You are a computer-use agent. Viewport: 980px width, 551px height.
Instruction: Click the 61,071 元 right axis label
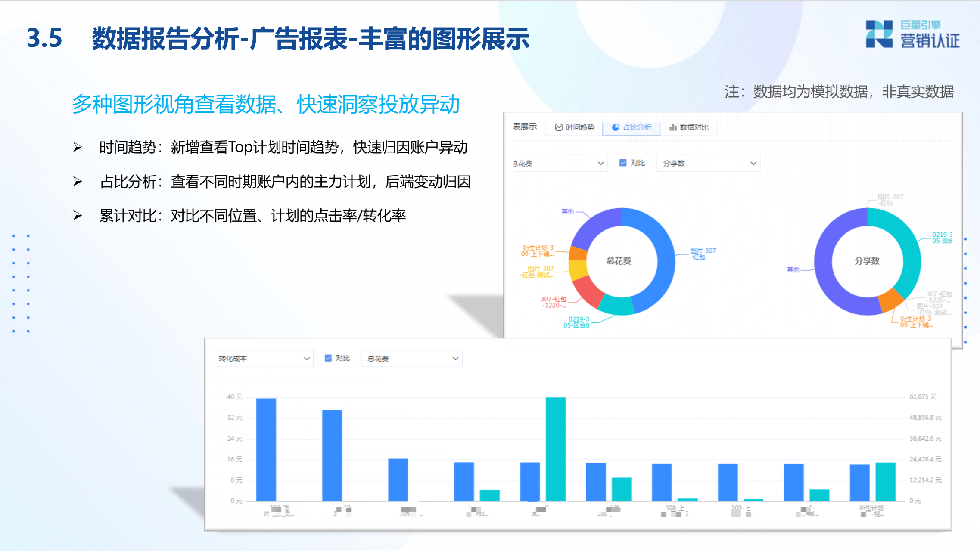(923, 396)
